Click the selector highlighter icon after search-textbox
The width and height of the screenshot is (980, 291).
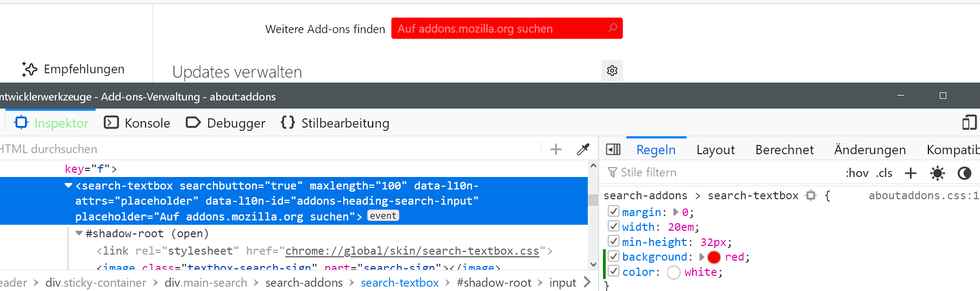(811, 195)
